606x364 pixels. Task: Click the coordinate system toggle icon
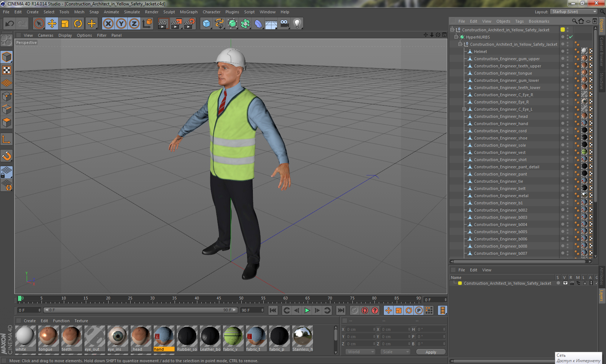tap(147, 24)
